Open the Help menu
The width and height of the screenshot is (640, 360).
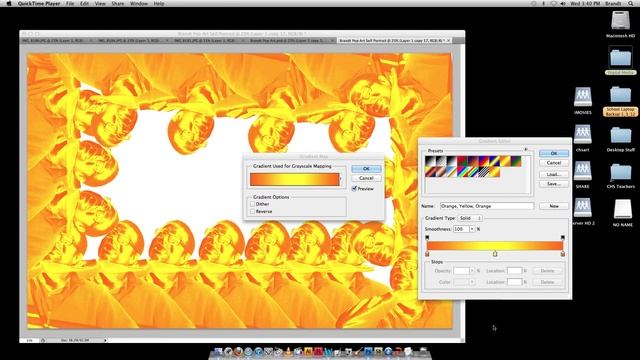(x=159, y=3)
